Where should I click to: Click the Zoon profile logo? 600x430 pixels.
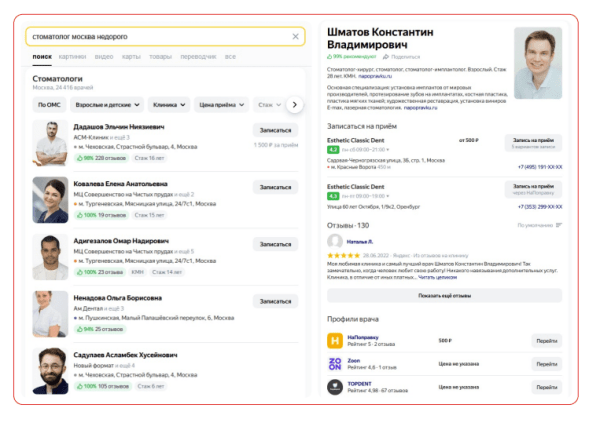click(335, 364)
